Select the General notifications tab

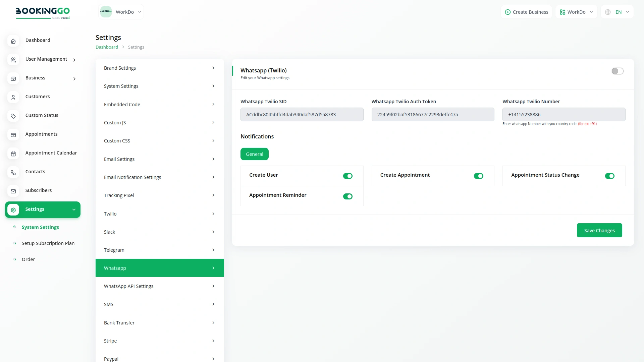point(254,154)
